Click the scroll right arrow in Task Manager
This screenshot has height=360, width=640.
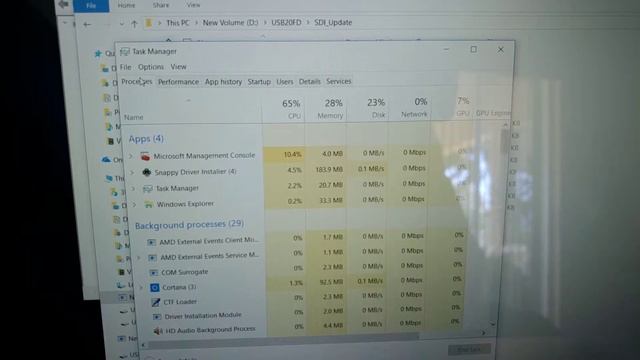pos(483,333)
